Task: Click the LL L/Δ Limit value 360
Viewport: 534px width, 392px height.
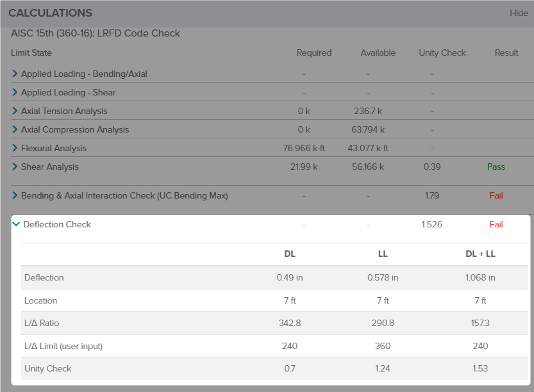Action: pyautogui.click(x=383, y=346)
